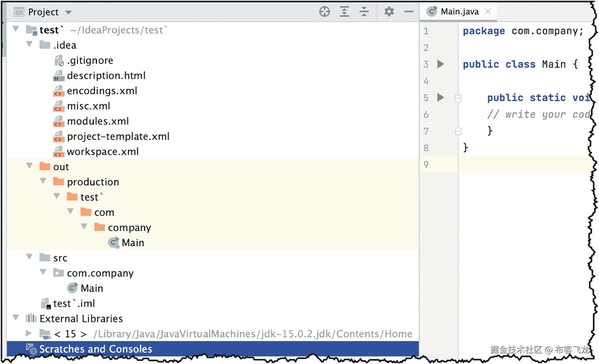Place cursor on empty line 9
This screenshot has width=599, height=364.
tap(525, 164)
